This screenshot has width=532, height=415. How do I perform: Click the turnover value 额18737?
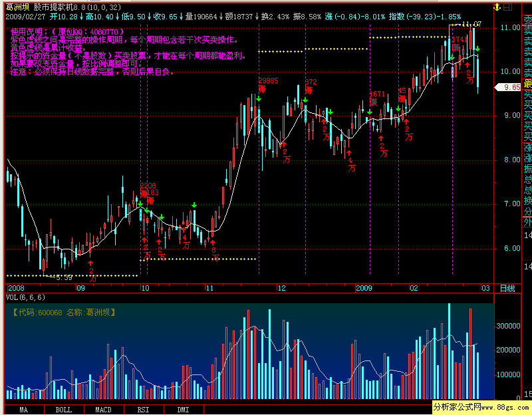[x=239, y=16]
